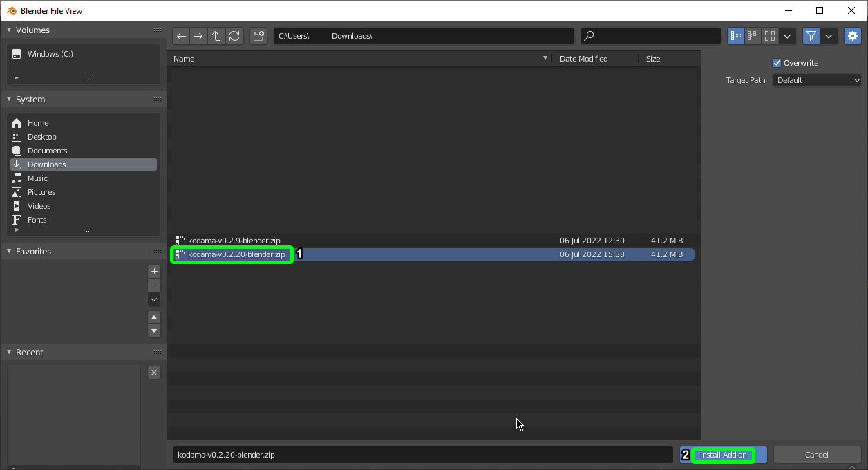Add a bookmark to Favorites
The width and height of the screenshot is (868, 470).
click(154, 272)
